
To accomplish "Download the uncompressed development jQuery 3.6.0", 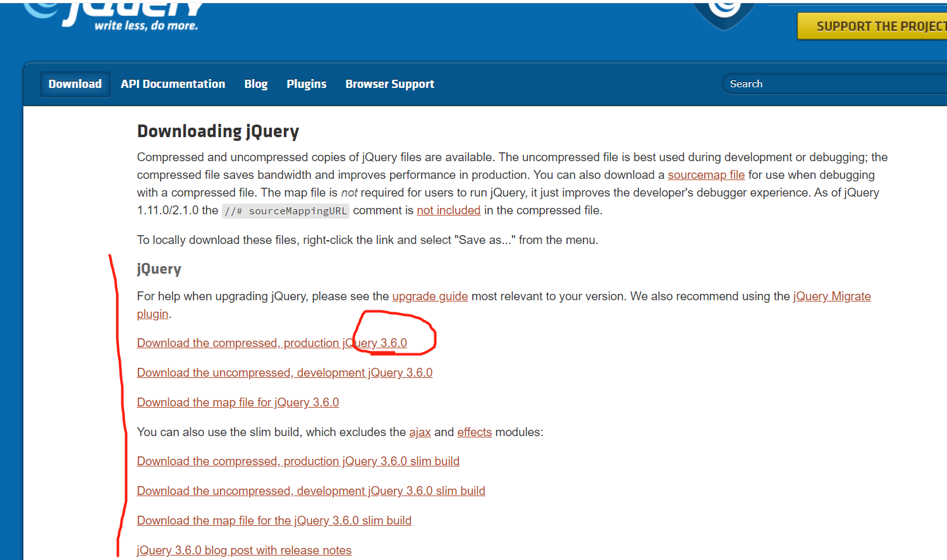I will coord(284,372).
